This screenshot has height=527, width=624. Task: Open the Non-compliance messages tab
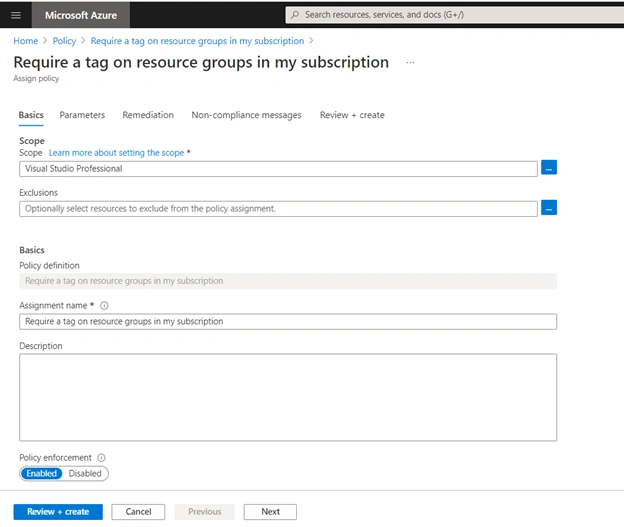pyautogui.click(x=246, y=115)
